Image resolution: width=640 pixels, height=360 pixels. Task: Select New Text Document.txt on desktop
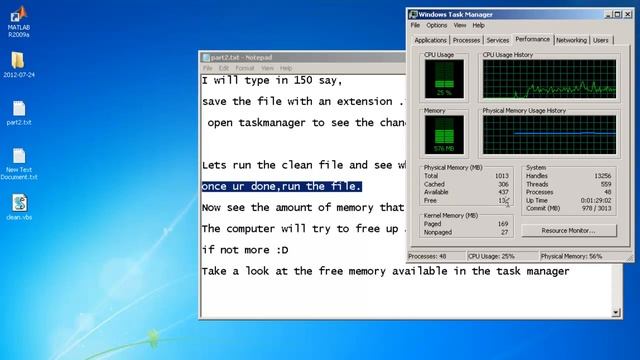[19, 164]
